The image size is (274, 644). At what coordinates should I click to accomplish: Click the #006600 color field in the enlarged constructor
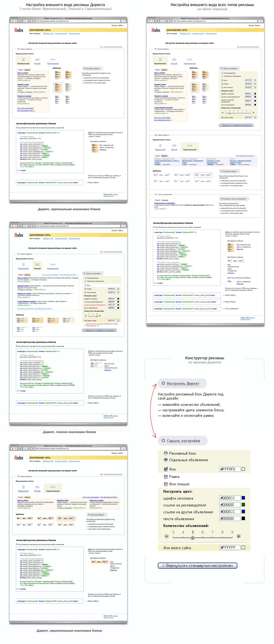pyautogui.click(x=230, y=505)
